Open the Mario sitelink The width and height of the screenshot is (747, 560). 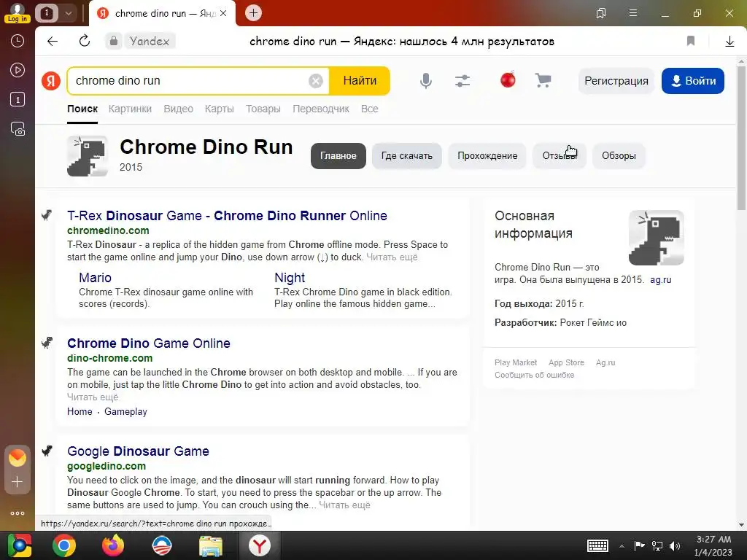tap(95, 278)
